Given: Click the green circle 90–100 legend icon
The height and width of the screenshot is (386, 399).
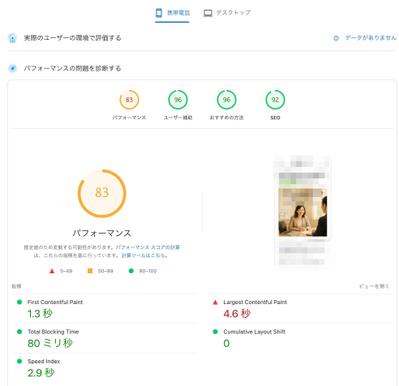Looking at the screenshot, I should (x=131, y=271).
